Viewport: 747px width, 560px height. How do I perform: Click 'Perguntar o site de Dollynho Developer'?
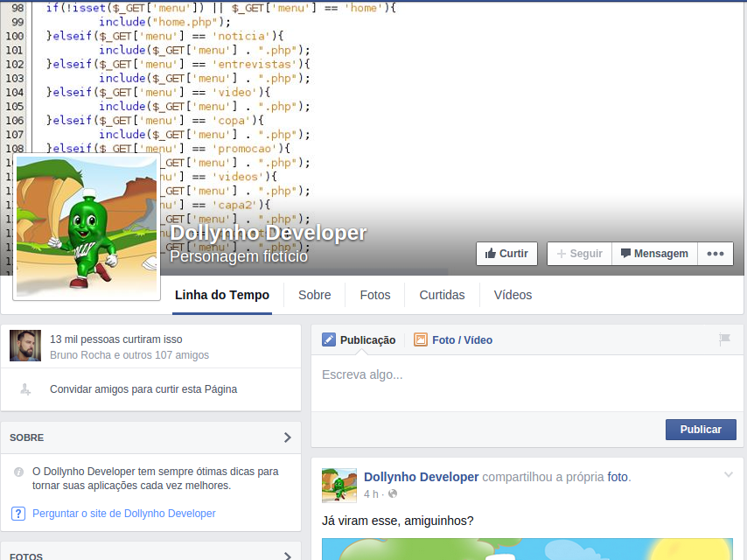124,514
